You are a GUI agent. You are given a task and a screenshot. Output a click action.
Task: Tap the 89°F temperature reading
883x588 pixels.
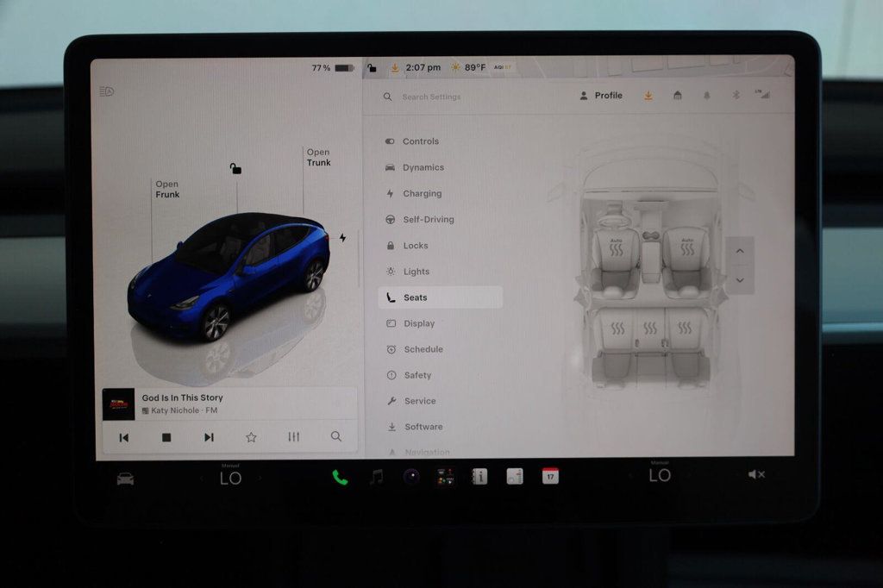[x=475, y=67]
